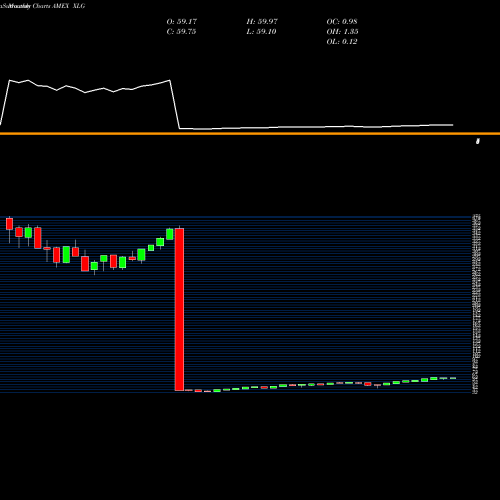Click the tall red crash candlestick
This screenshot has width=500, height=500.
[x=179, y=309]
